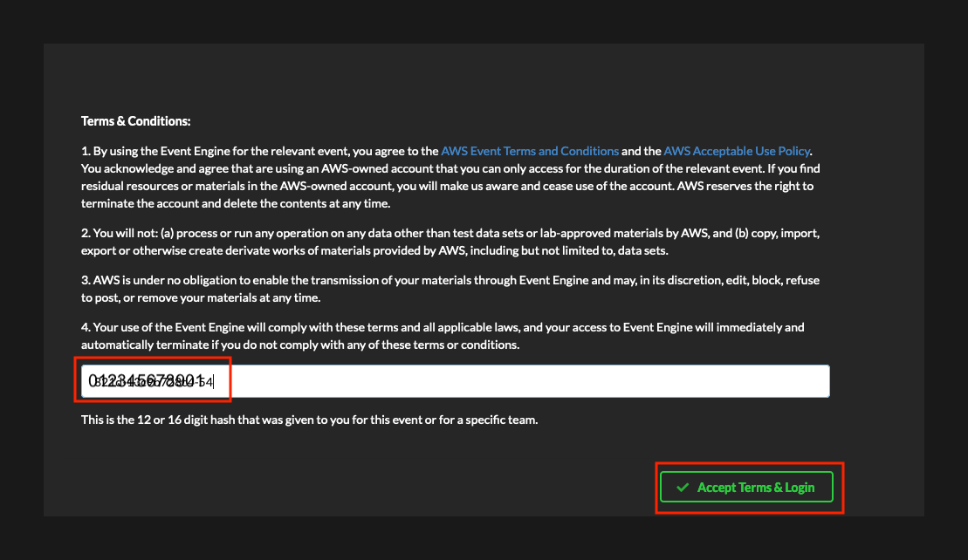
Task: Click the "Terms & Conditions:" heading
Action: pos(136,121)
